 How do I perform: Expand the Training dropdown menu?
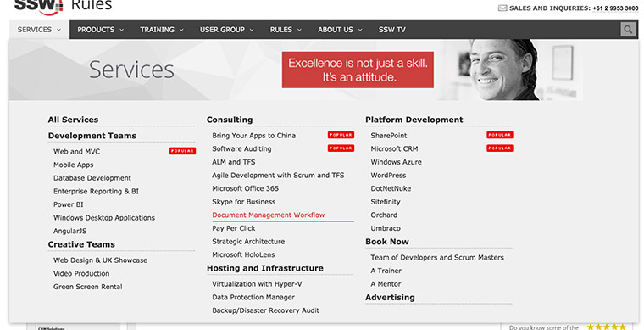pyautogui.click(x=161, y=30)
